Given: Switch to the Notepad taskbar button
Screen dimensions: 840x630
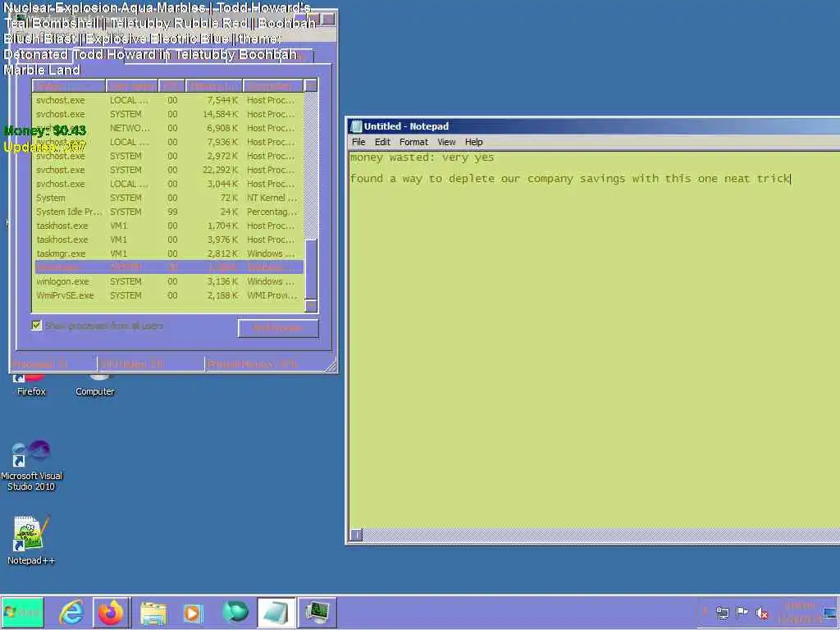Looking at the screenshot, I should tap(276, 612).
